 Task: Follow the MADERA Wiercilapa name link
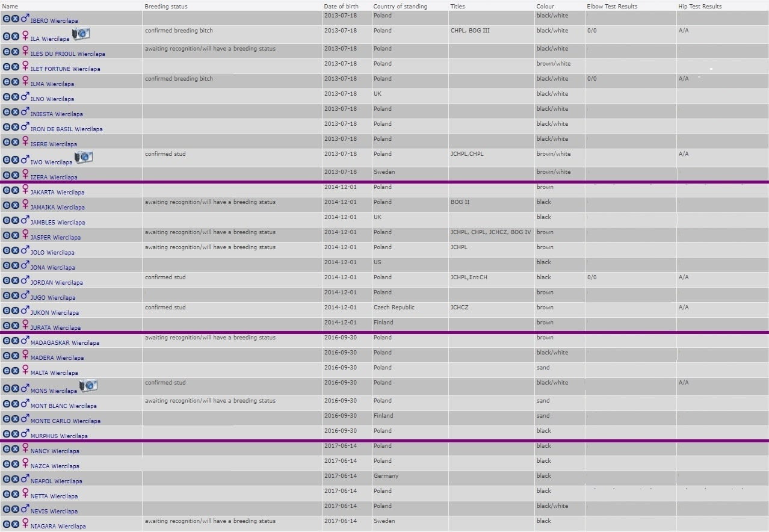57,358
